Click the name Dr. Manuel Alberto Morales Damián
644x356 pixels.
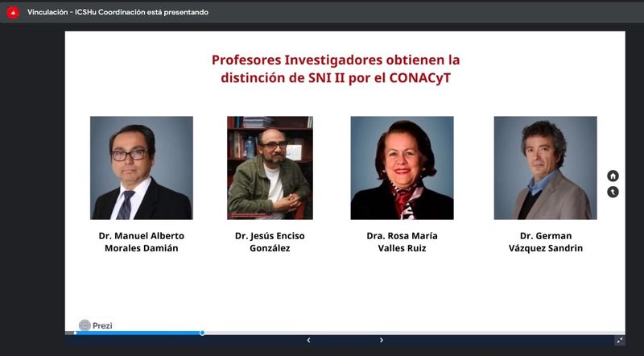tap(142, 242)
